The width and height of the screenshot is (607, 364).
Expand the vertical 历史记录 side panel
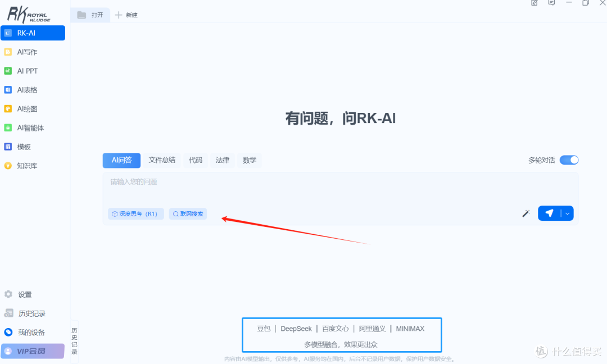point(74,341)
